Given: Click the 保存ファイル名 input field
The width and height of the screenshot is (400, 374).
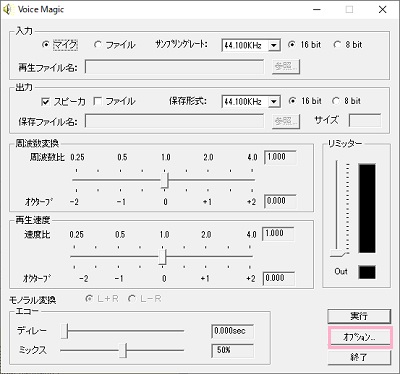Looking at the screenshot, I should coord(174,121).
